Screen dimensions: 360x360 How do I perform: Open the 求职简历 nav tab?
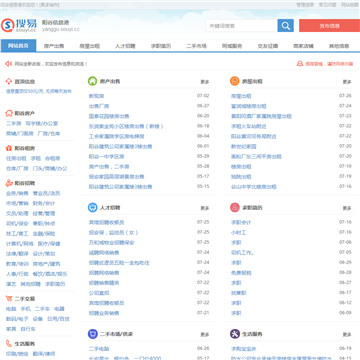coord(161,46)
